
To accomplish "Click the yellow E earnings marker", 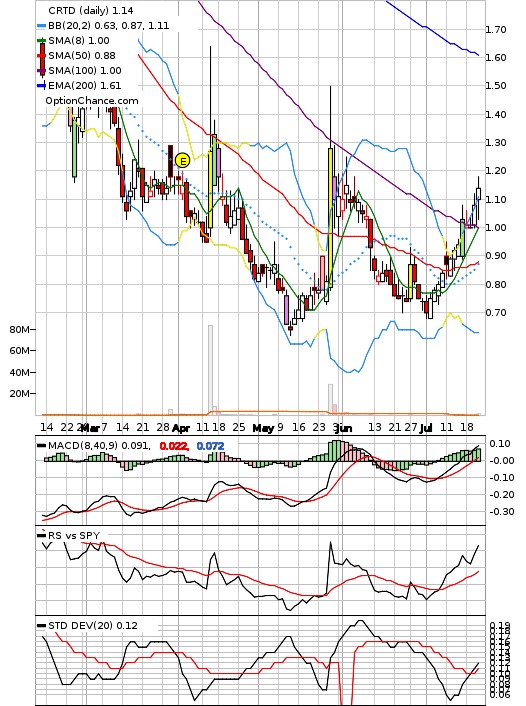I will [182, 160].
